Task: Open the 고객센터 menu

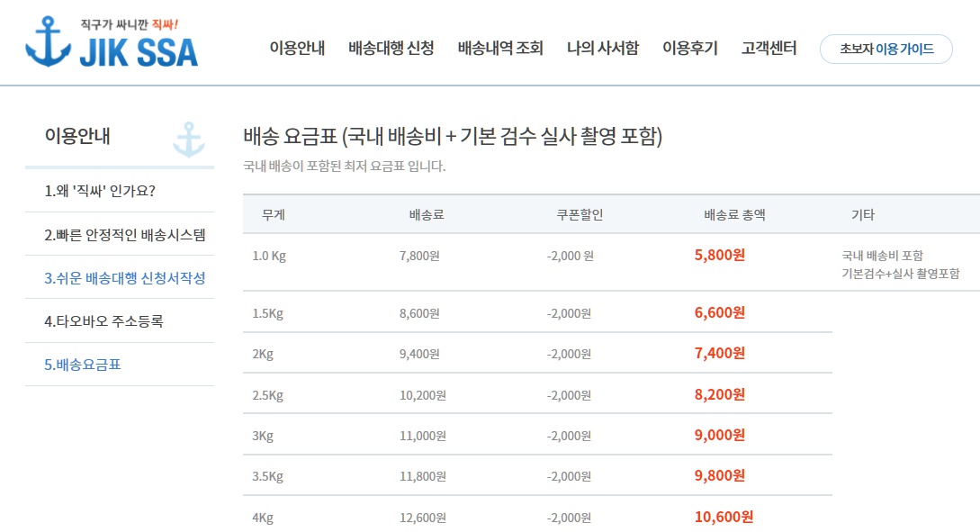Action: pyautogui.click(x=769, y=49)
